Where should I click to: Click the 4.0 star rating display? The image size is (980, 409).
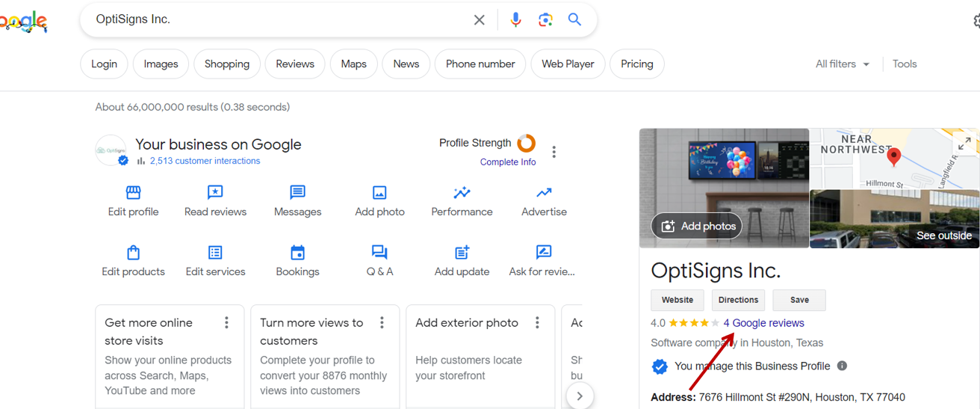point(685,323)
